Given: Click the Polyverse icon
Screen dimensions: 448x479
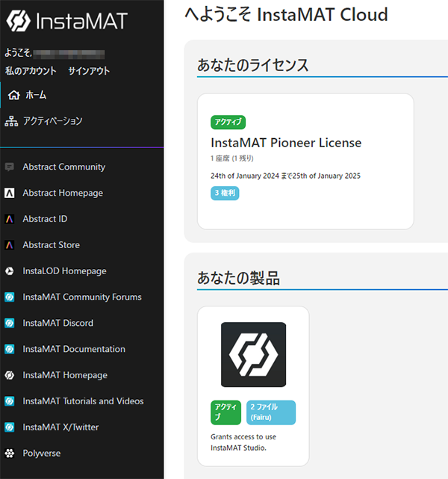Looking at the screenshot, I should point(10,454).
